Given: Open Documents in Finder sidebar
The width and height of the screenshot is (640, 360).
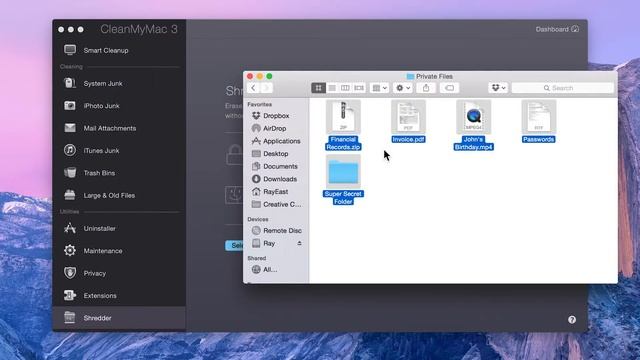Looking at the screenshot, I should click(x=276, y=166).
